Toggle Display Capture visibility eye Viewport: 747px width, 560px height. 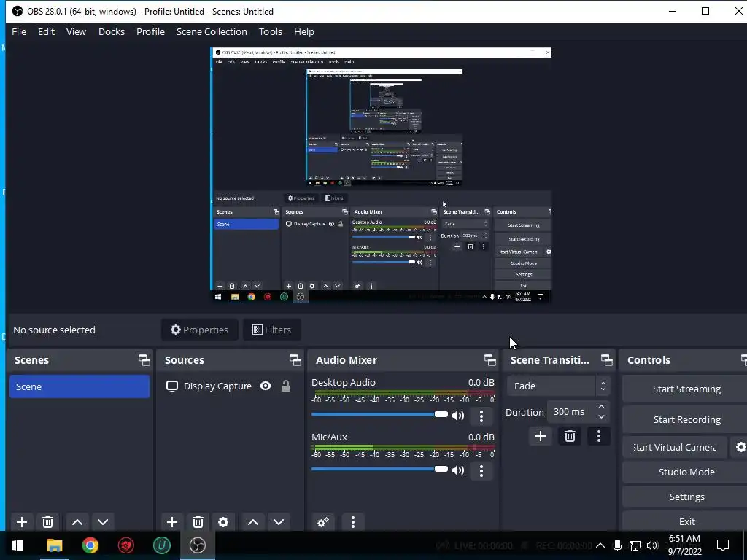click(266, 386)
